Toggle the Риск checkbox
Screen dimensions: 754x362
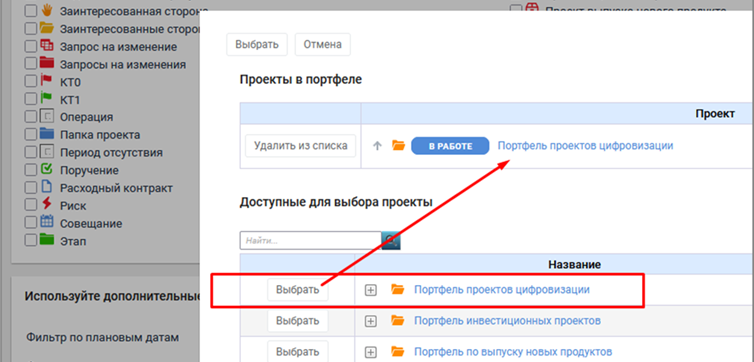(31, 205)
